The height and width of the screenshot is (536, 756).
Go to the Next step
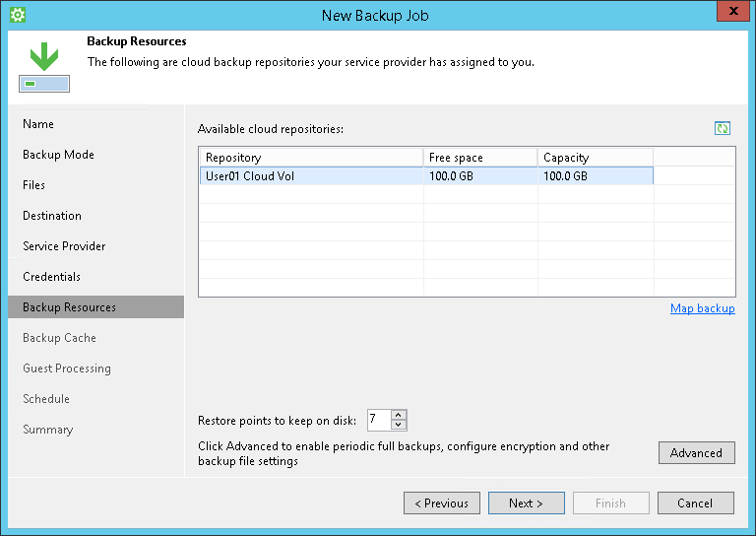pos(527,503)
